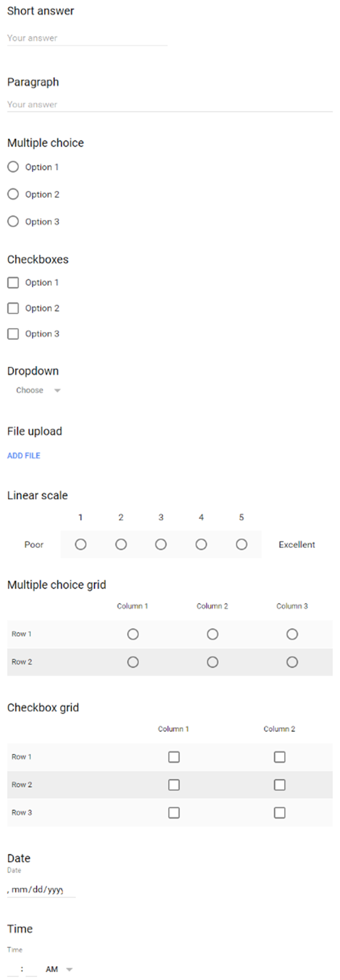Select Row 2 Column 3 in multiple choice grid
The height and width of the screenshot is (980, 340).
[x=292, y=662]
